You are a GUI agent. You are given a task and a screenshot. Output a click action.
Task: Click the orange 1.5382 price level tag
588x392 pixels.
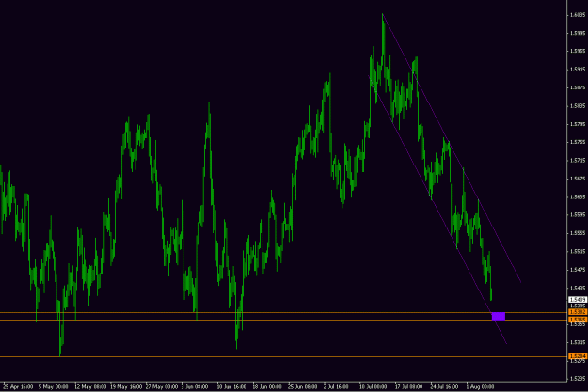578,312
